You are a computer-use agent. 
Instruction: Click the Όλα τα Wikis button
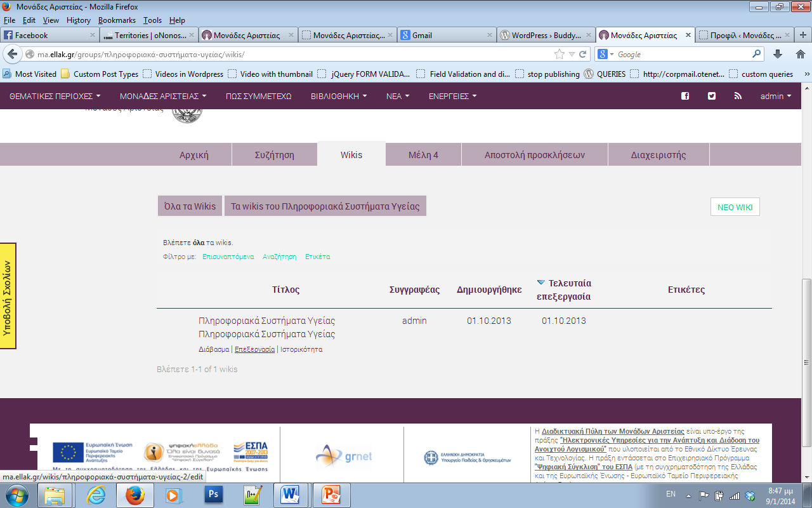click(x=190, y=206)
